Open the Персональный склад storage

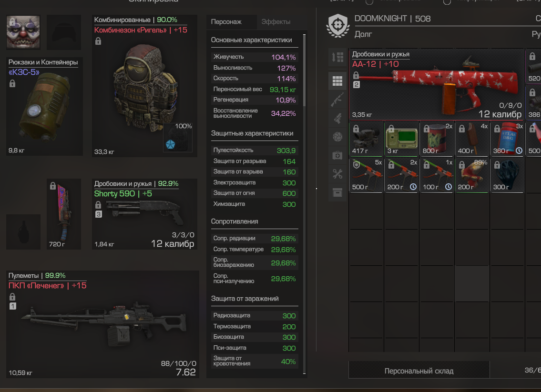click(419, 371)
